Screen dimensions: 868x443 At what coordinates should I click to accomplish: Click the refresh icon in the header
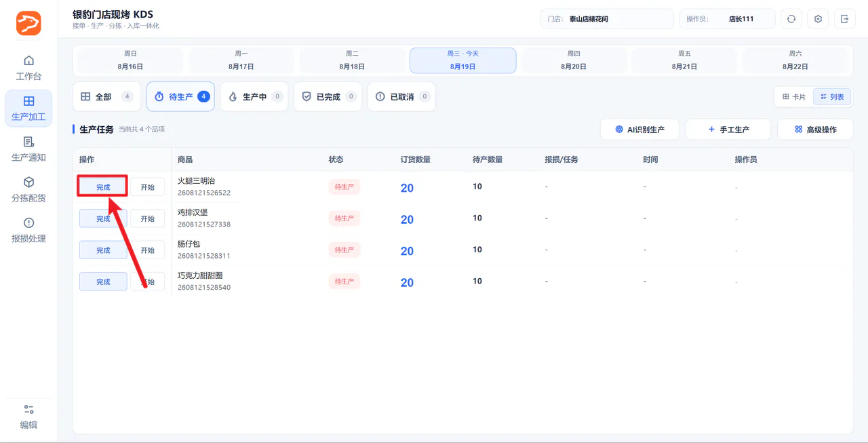[791, 19]
